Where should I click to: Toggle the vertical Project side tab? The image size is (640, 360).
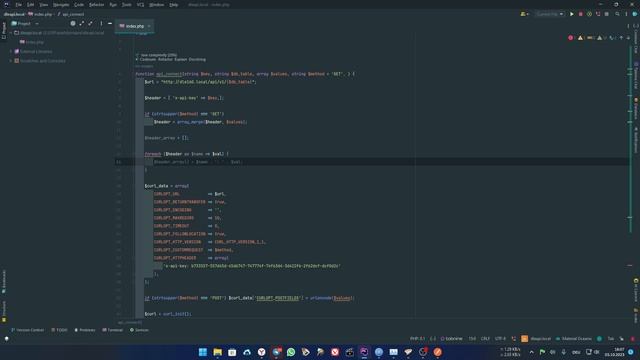(4, 31)
